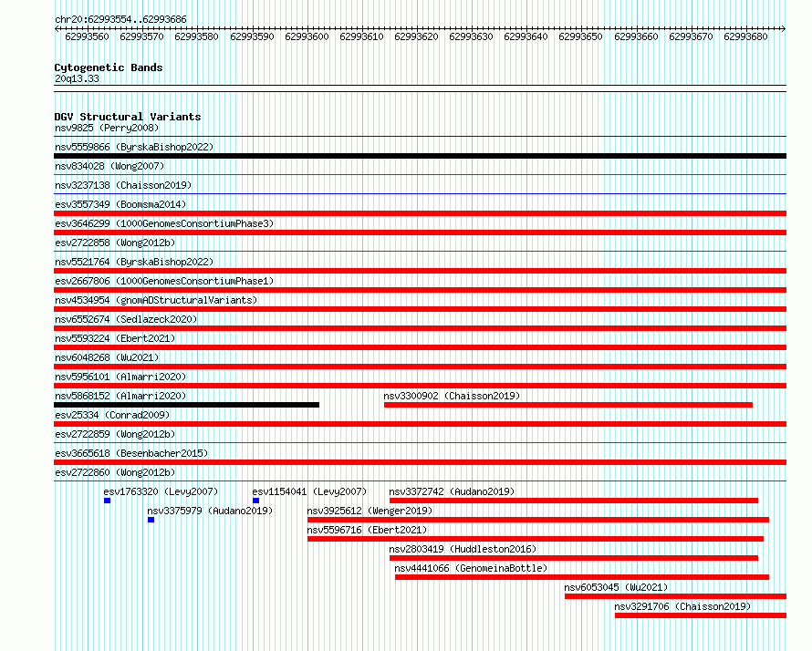Click nsv5521764 (ByrskaBishop2022) label
The image size is (812, 651).
coord(134,262)
